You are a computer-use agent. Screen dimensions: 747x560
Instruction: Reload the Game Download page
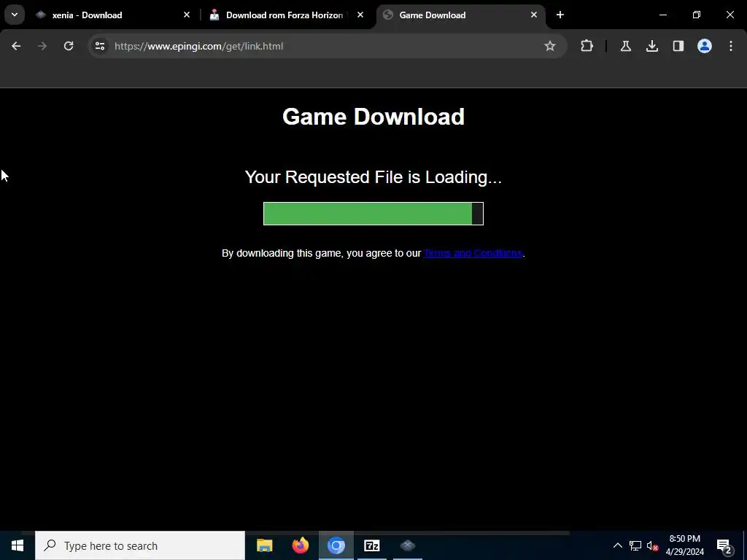pos(69,46)
